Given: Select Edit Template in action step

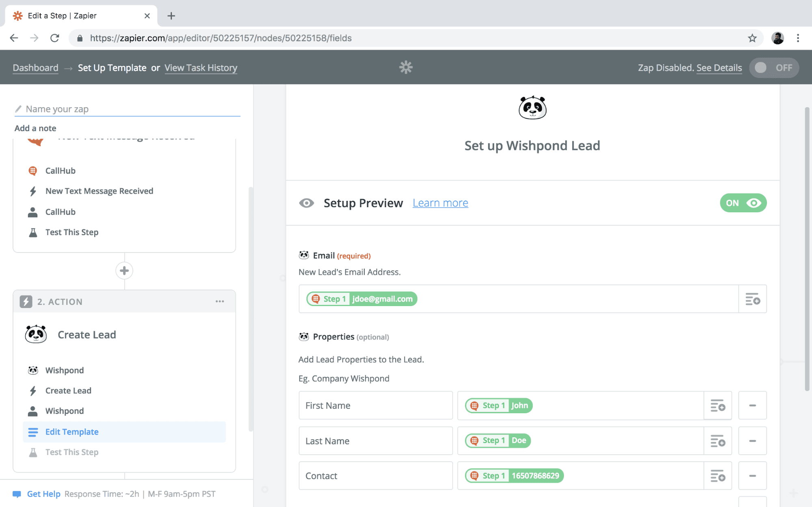Looking at the screenshot, I should [72, 432].
